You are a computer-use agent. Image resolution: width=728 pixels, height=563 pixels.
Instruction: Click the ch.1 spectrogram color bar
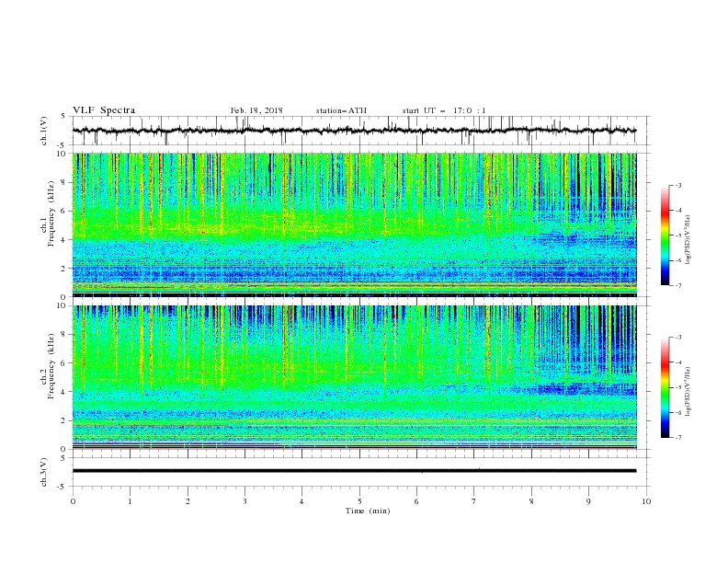665,235
